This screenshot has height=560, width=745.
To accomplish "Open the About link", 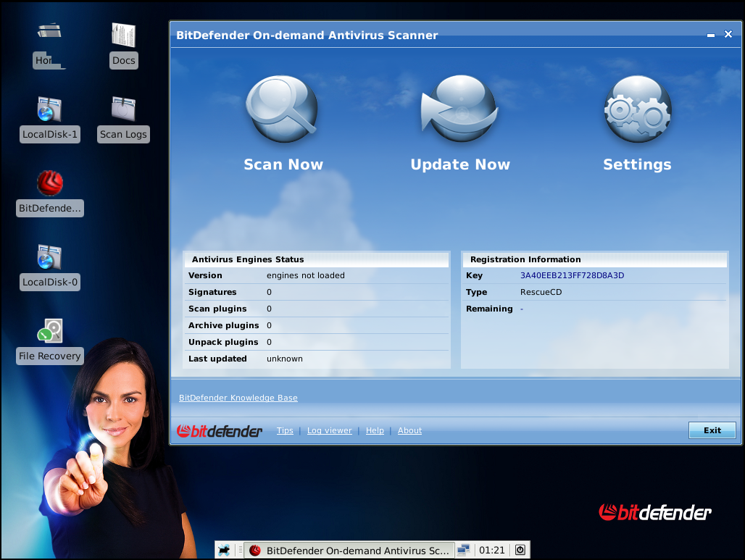I will pyautogui.click(x=409, y=430).
